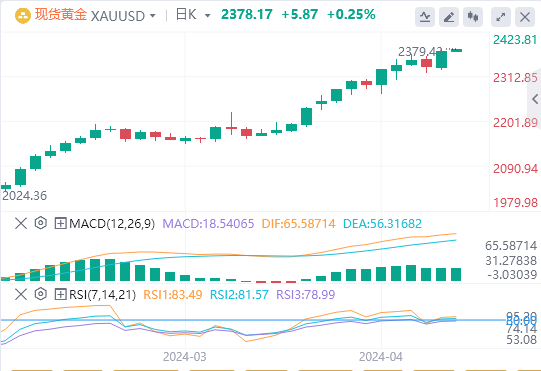Click the 2090.94 price axis label

pos(515,169)
